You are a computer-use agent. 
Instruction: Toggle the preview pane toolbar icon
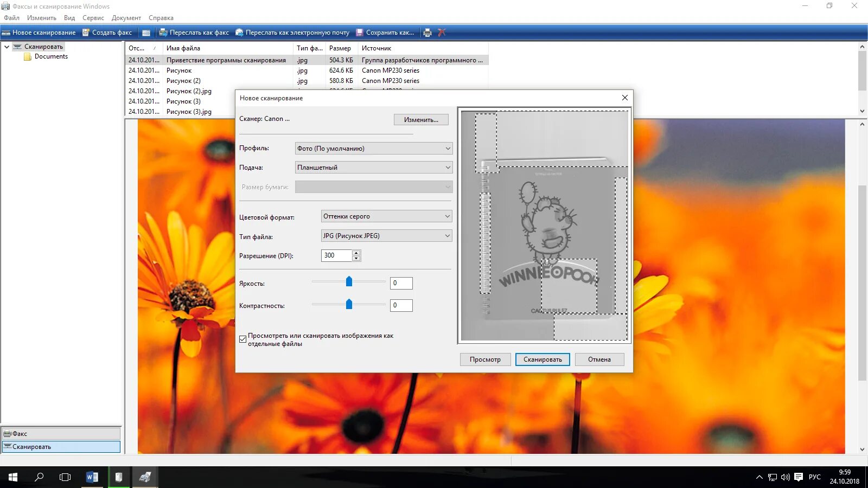[x=146, y=33]
